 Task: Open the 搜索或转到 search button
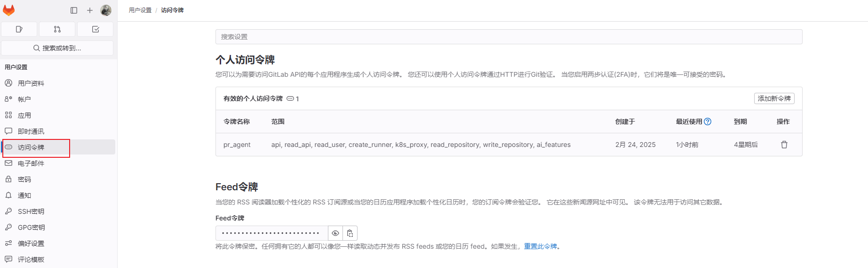click(x=57, y=48)
